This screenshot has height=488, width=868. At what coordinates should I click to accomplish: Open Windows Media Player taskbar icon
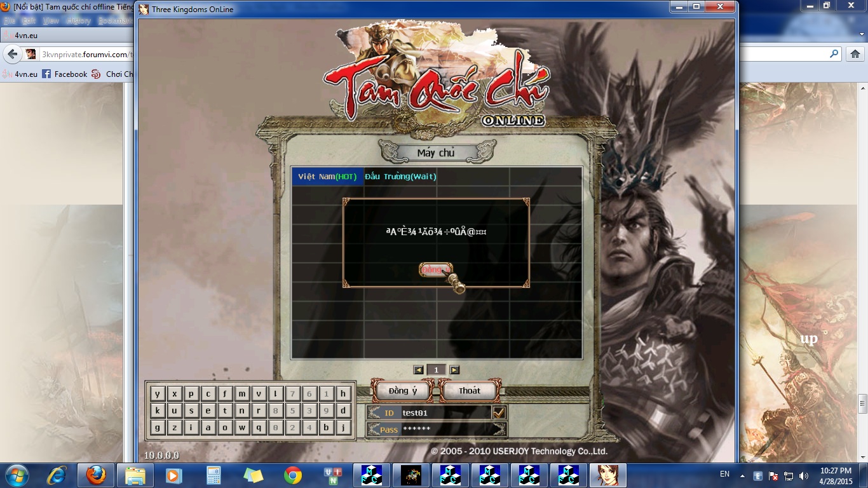click(x=173, y=475)
